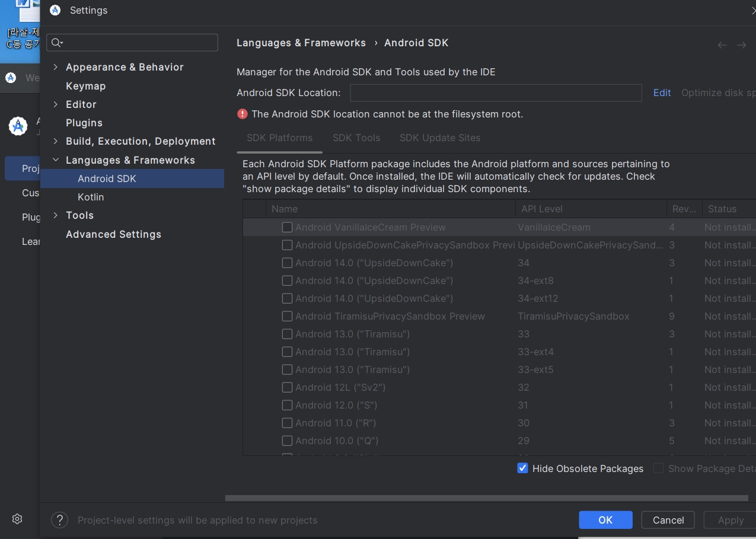756x539 pixels.
Task: Click the red error icon beside SDK location message
Action: pos(242,114)
